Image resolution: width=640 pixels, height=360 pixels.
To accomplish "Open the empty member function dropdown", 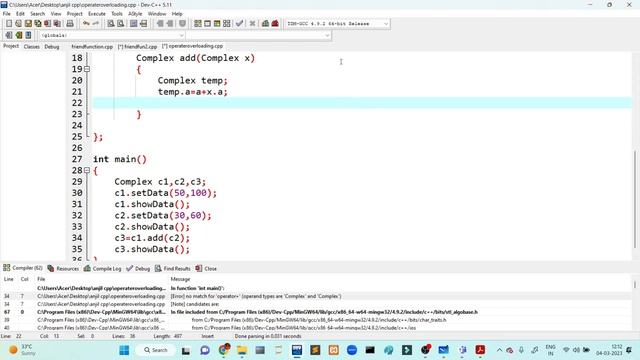I will (x=258, y=36).
